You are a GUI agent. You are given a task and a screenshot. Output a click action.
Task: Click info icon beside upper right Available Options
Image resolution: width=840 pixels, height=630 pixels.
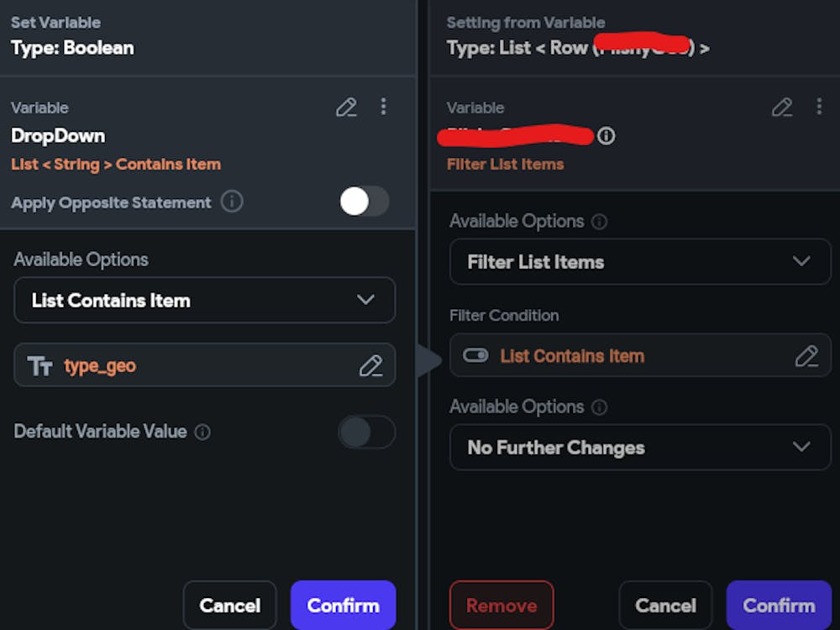pyautogui.click(x=599, y=222)
